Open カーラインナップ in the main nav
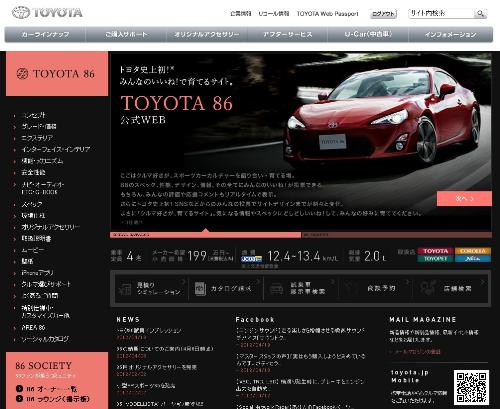500x409 pixels. click(x=45, y=34)
